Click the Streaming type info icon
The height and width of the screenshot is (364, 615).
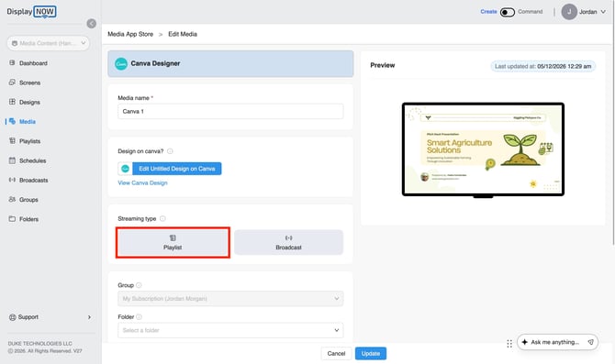point(162,218)
